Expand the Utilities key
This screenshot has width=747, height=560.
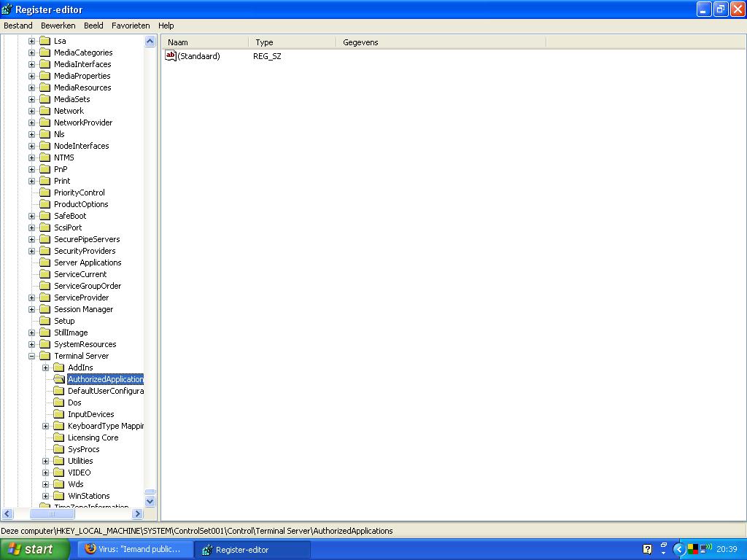(45, 461)
